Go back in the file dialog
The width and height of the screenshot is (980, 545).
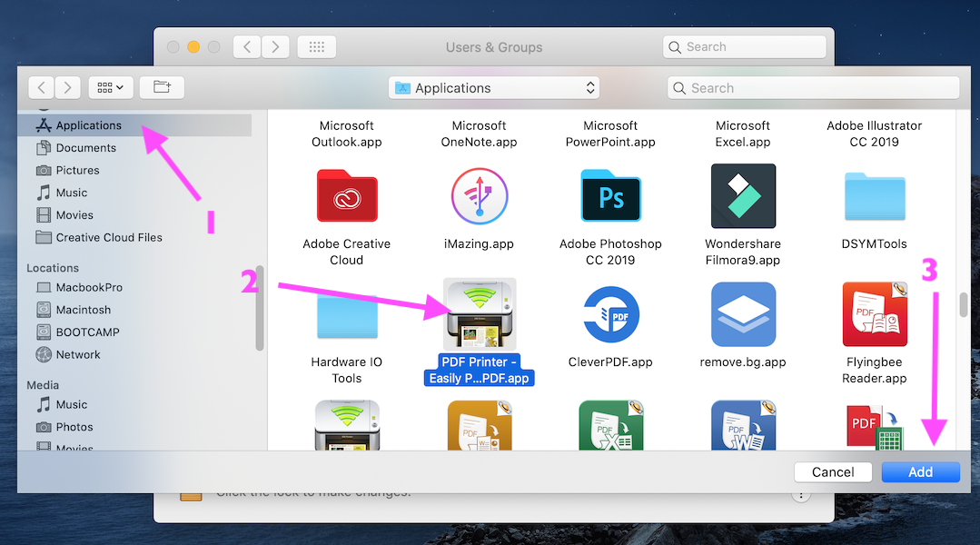coord(41,87)
